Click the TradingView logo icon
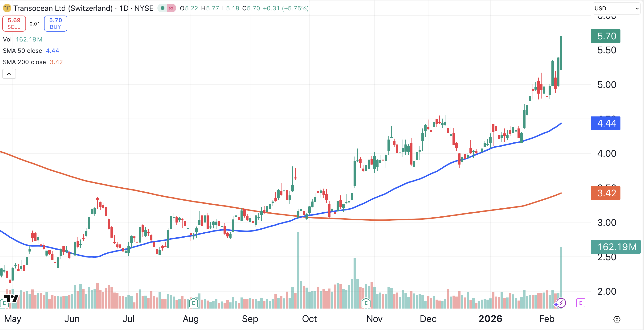This screenshot has width=644, height=330. click(12, 298)
